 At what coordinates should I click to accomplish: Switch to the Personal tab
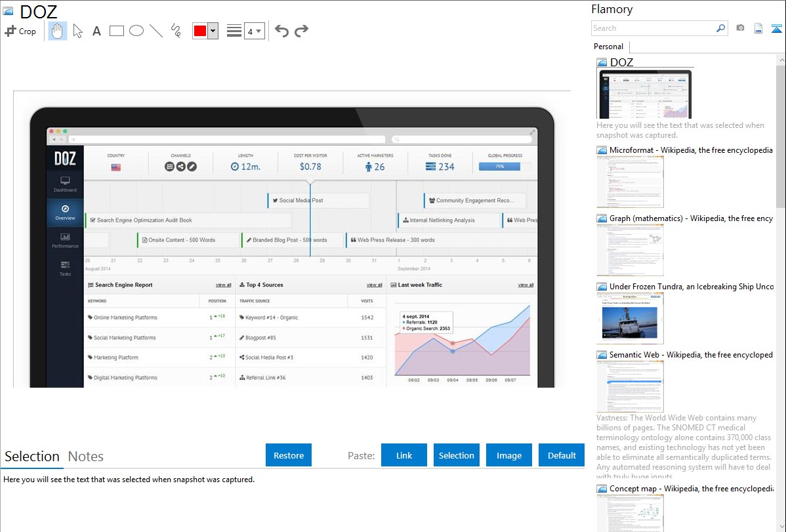609,47
